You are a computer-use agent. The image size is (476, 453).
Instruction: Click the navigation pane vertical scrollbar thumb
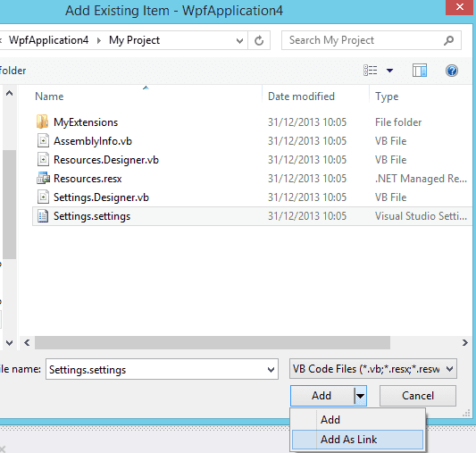[x=10, y=205]
